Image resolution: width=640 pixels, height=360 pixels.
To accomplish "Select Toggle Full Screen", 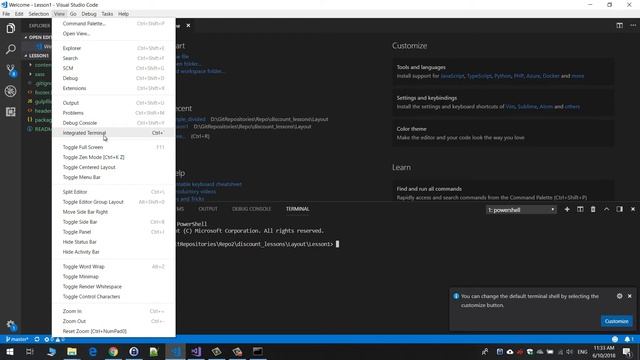I will (x=113, y=147).
